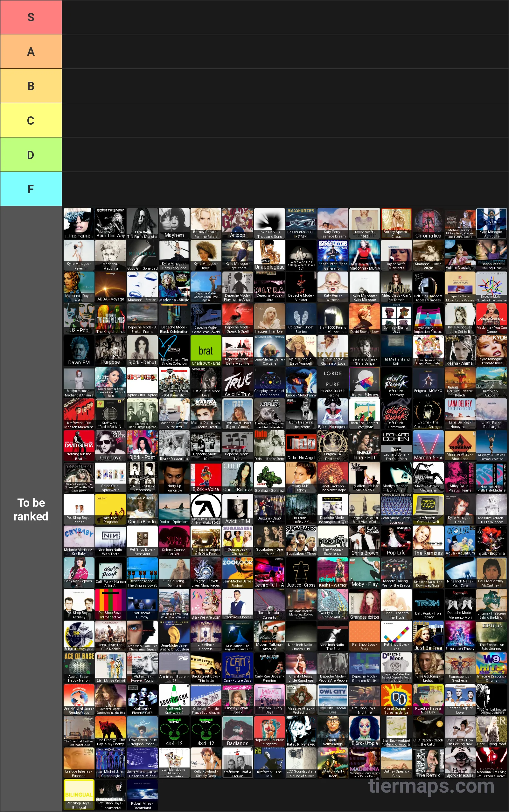Image resolution: width=509 pixels, height=812 pixels.
Task: Click The King of Limbs cover
Action: [110, 319]
